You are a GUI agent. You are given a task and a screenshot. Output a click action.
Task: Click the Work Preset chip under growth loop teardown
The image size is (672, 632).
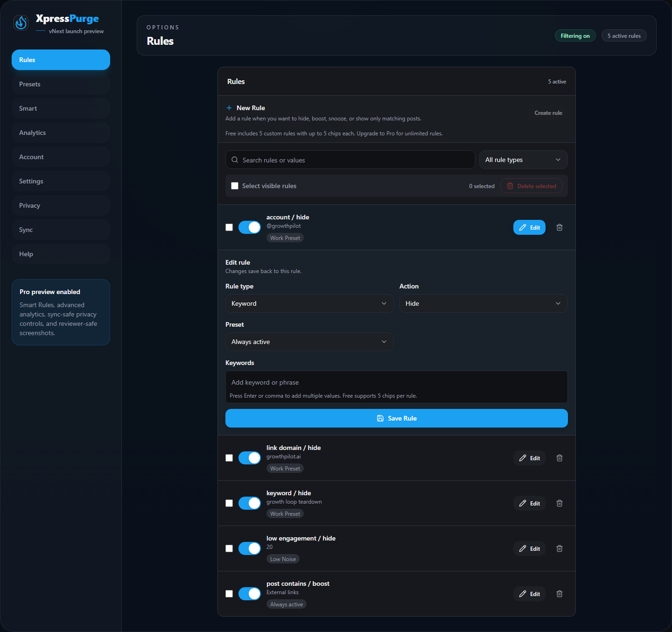285,514
